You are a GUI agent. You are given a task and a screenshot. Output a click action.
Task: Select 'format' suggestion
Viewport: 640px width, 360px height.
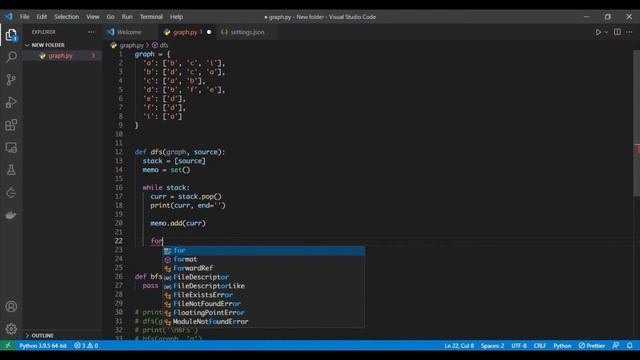(264, 260)
